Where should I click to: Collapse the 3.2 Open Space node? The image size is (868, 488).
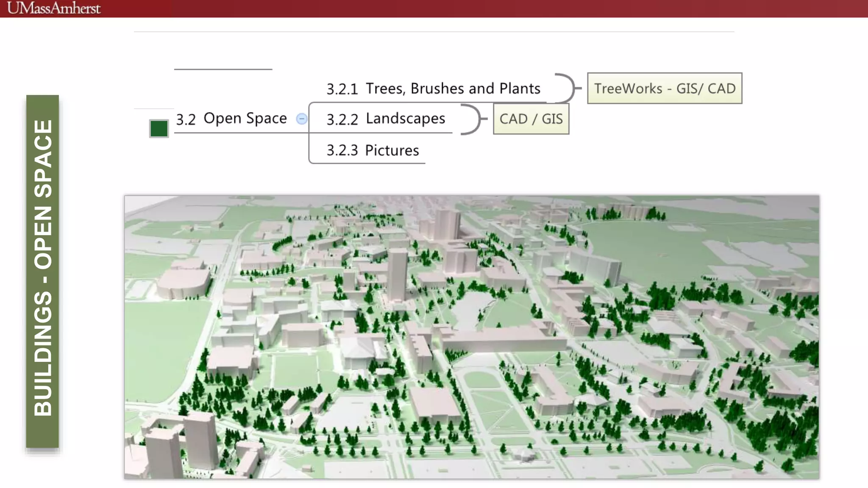pyautogui.click(x=301, y=119)
